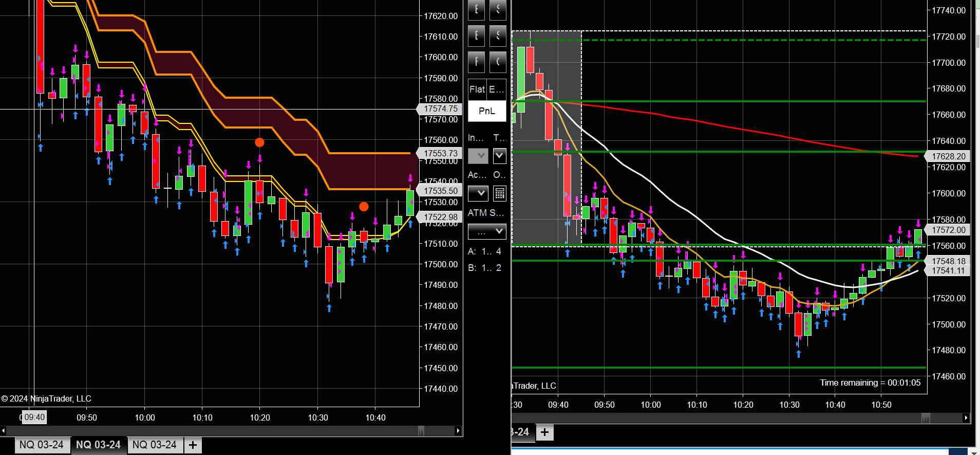Screen dimensions: 980x455
Task: Click the 'ATM S...' label
Action: tap(486, 213)
